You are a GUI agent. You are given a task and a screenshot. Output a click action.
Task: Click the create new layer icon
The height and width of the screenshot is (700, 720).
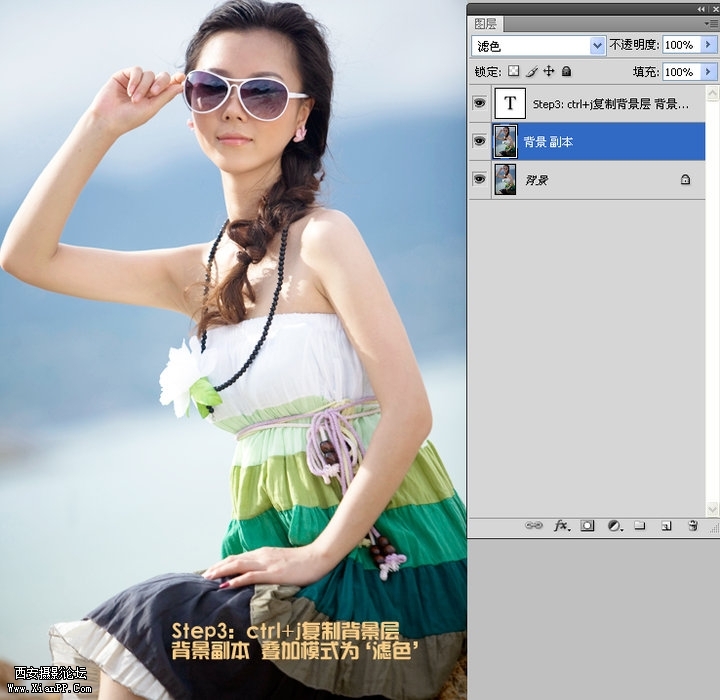[665, 525]
